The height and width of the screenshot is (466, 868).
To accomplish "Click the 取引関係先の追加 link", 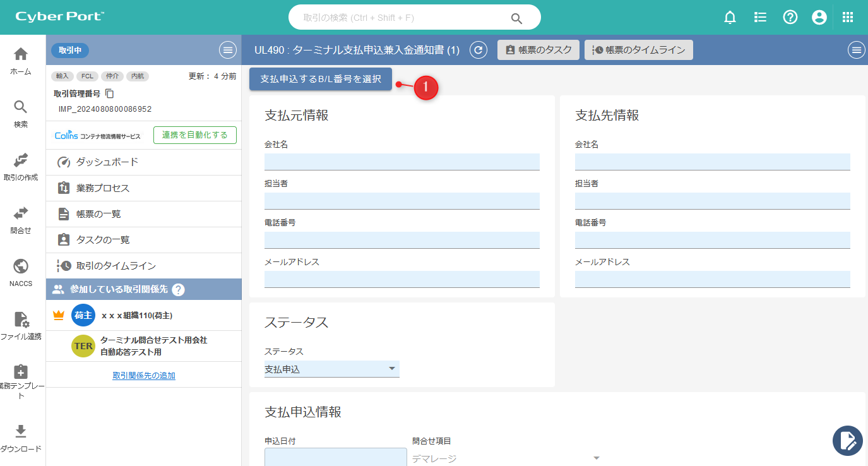I will [x=144, y=375].
